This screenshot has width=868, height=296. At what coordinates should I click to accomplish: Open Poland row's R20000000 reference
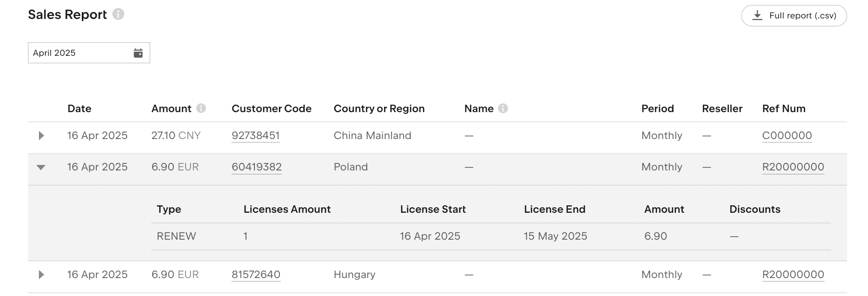[x=793, y=167]
